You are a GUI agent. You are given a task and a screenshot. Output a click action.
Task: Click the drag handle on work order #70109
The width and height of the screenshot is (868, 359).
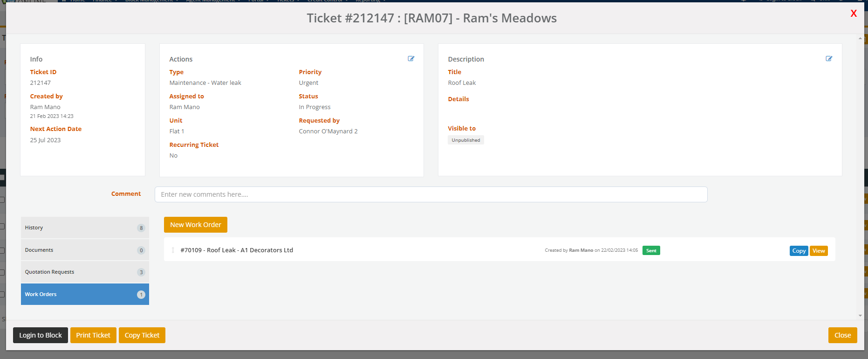point(173,250)
